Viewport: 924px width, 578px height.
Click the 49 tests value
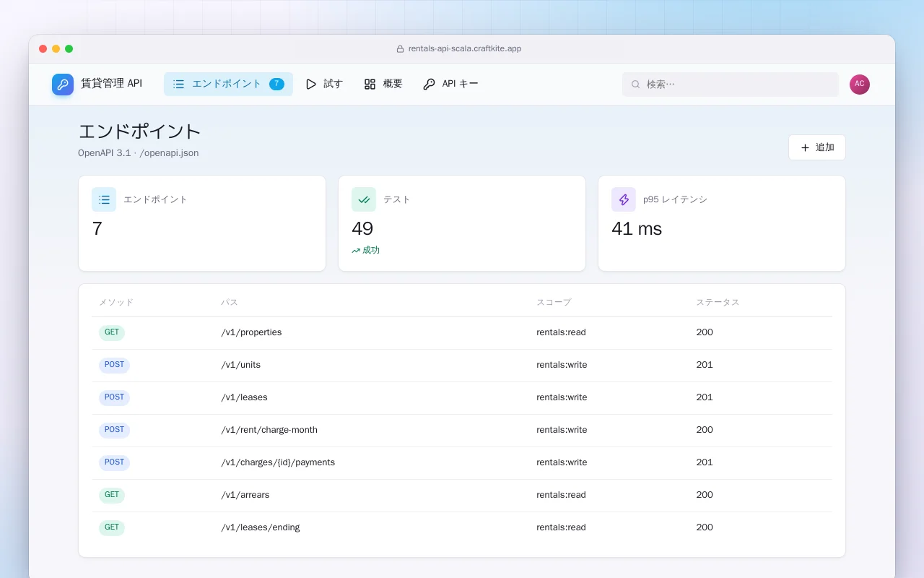point(362,229)
